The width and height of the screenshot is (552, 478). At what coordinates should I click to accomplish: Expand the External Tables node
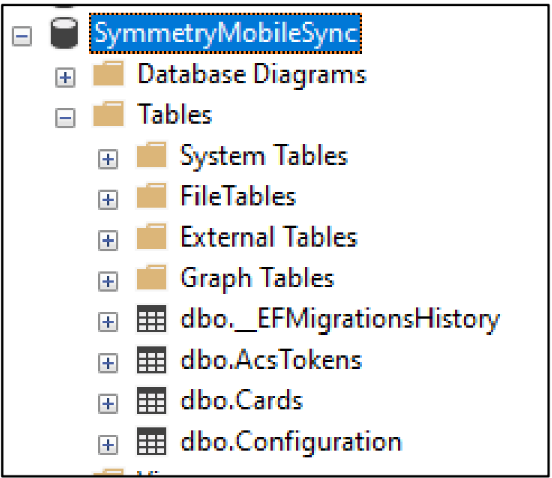[108, 241]
